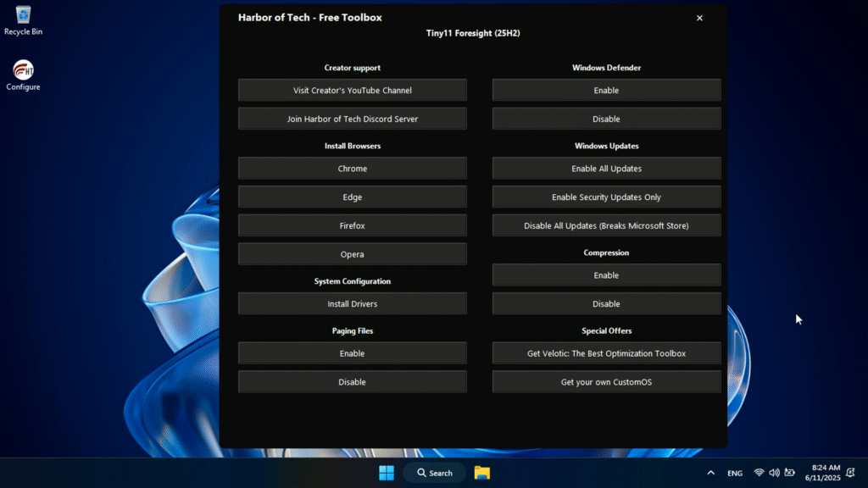Click the Creator support section heading

pos(353,68)
